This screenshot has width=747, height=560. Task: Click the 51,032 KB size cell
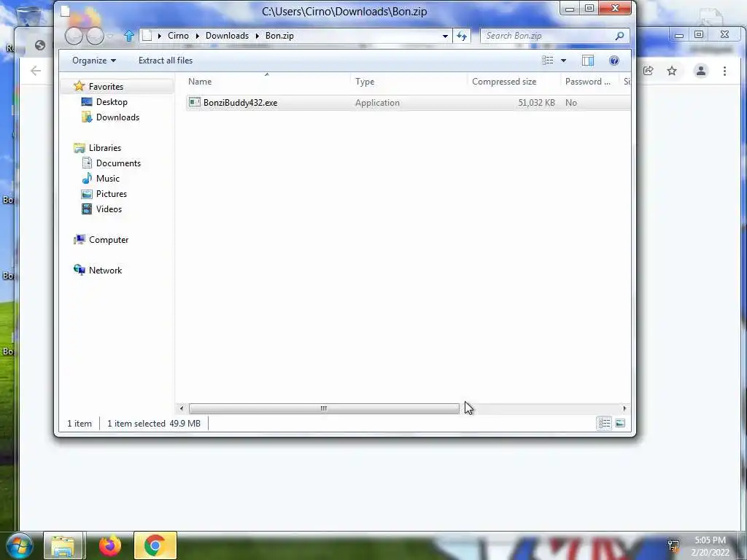(x=536, y=103)
